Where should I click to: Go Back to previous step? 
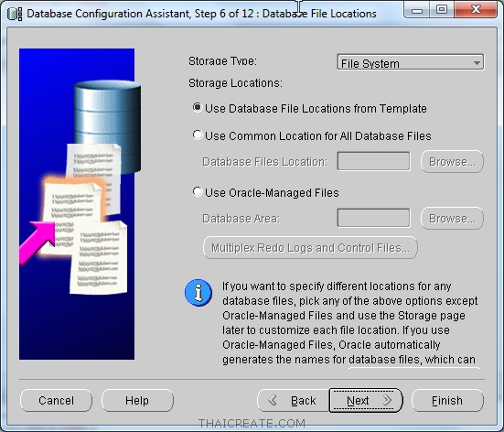[293, 401]
